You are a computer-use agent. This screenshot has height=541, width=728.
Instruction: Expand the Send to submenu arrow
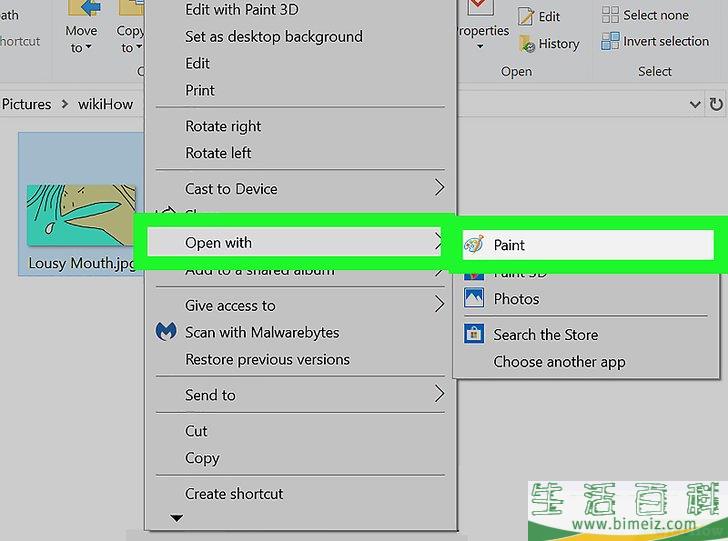click(439, 394)
